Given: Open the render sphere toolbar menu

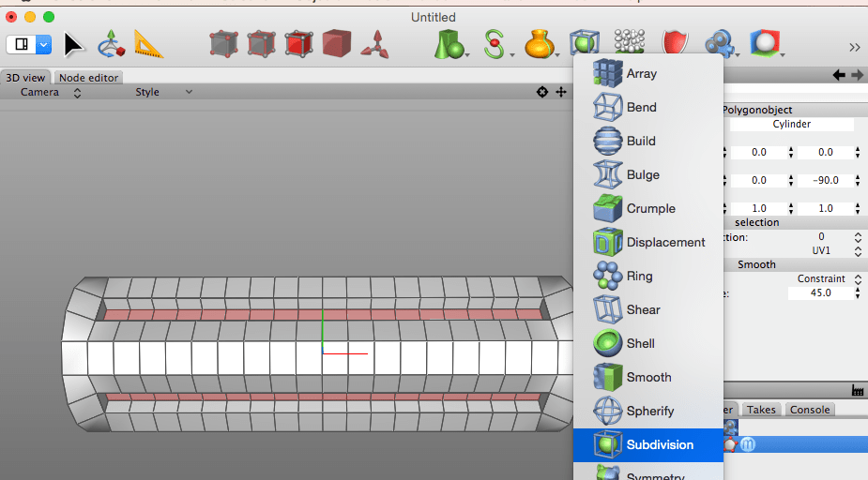Looking at the screenshot, I should [766, 44].
